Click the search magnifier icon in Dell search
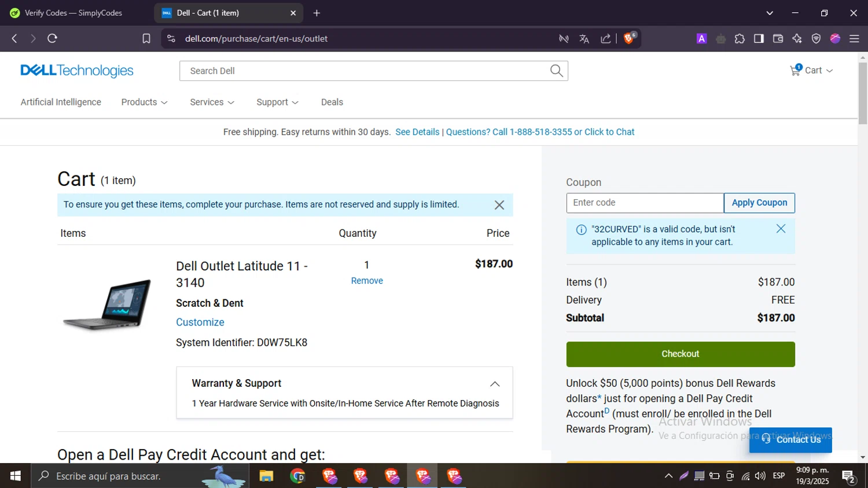 pos(556,71)
